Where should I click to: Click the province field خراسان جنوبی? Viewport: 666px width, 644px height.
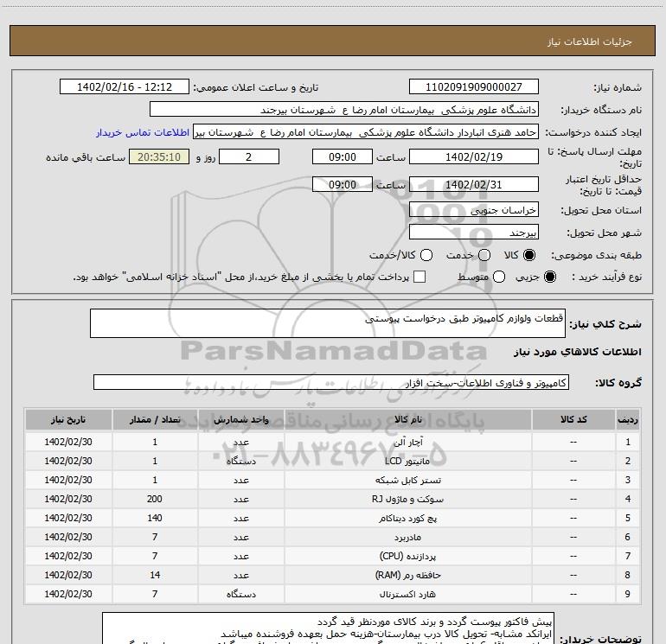point(474,210)
